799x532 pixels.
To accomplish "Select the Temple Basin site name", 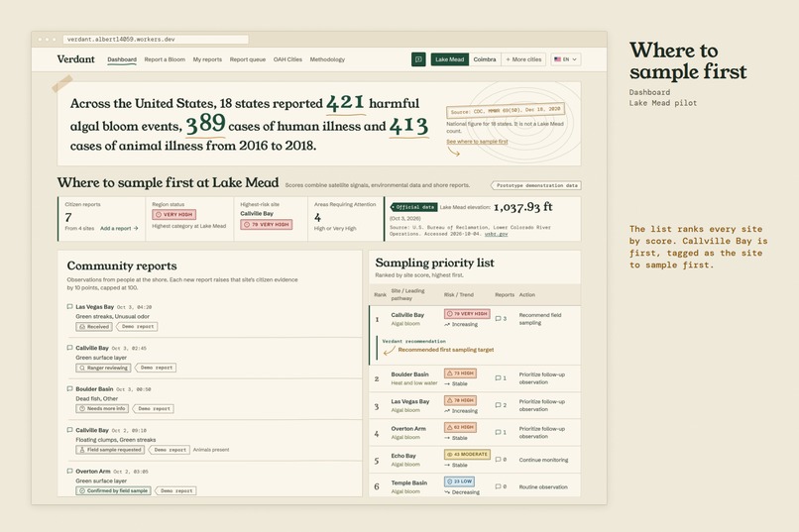I will pyautogui.click(x=409, y=482).
